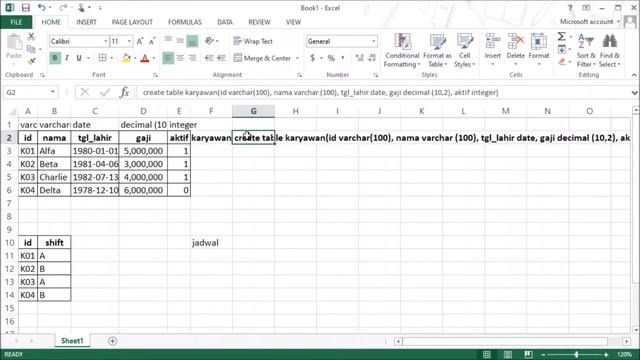
Task: Open the Font name dropdown showing Calibri
Action: tap(105, 41)
